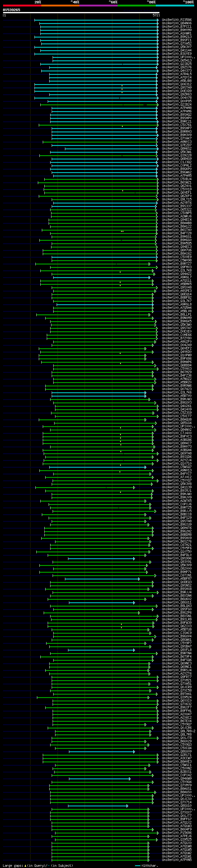
Task: Click label UniRef100_B3UYE9
Action: [177, 54]
